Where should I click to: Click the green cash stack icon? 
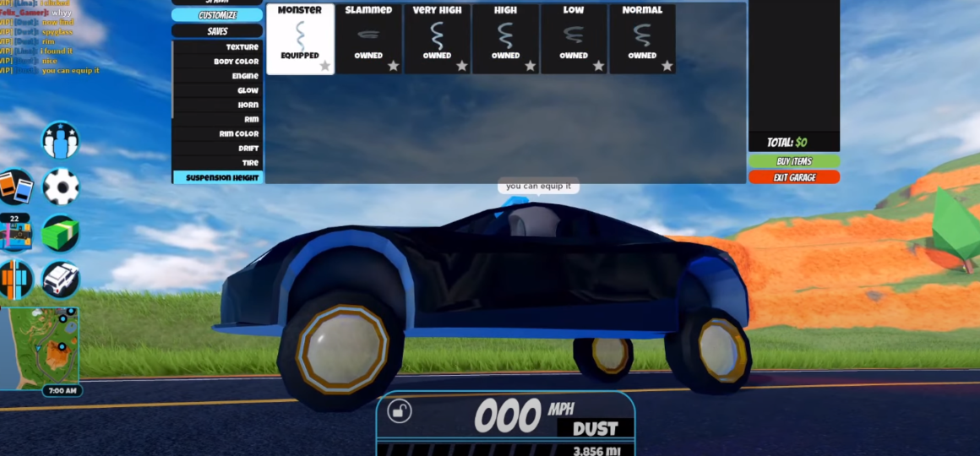[x=60, y=233]
